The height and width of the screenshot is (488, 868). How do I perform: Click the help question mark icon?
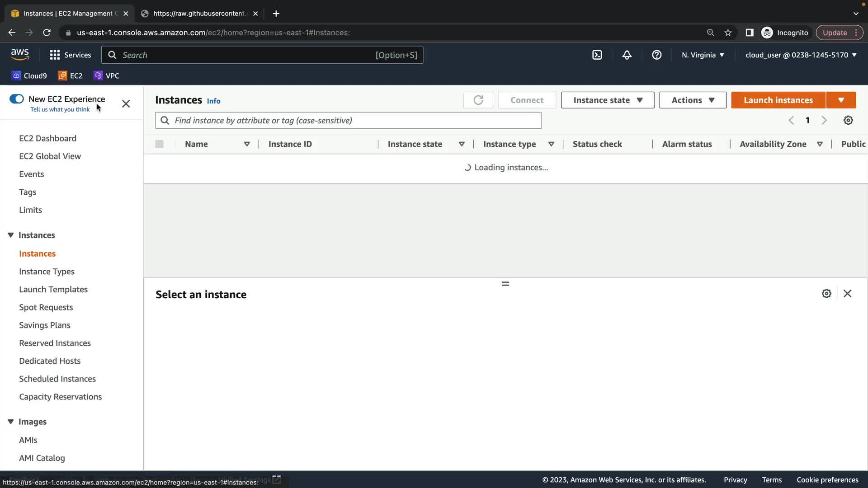656,55
